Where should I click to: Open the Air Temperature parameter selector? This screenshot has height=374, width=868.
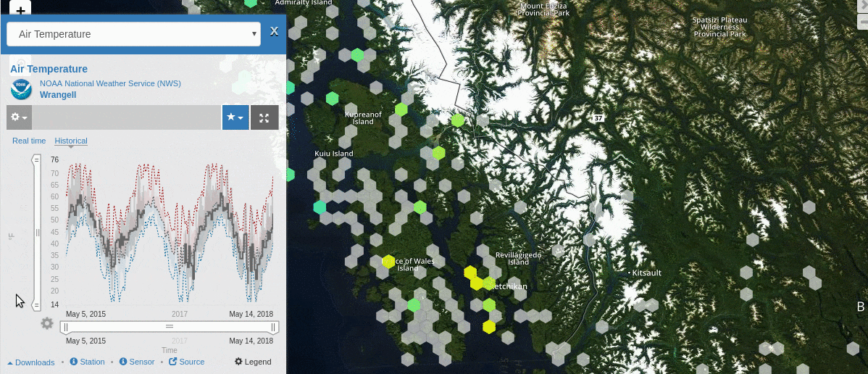[133, 34]
